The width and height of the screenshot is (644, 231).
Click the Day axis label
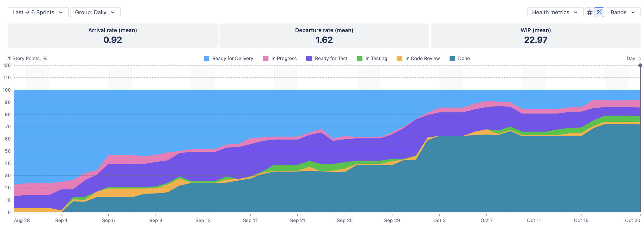(634, 58)
